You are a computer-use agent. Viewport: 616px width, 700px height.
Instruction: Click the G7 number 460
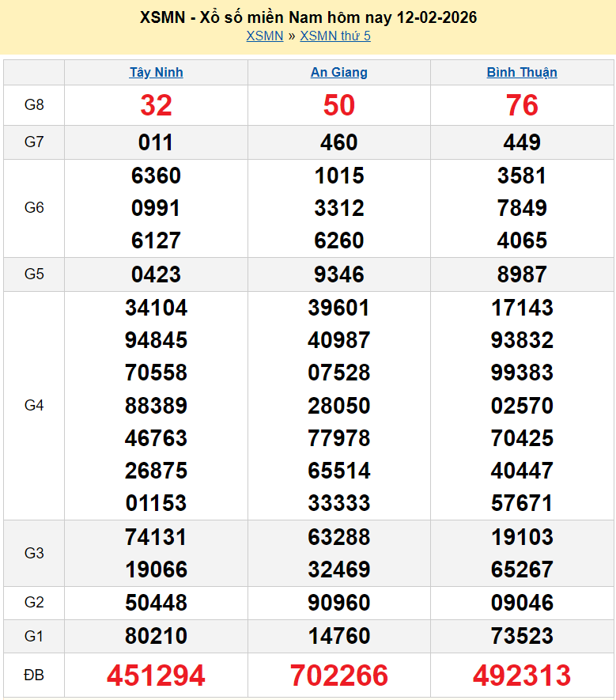[x=338, y=143]
